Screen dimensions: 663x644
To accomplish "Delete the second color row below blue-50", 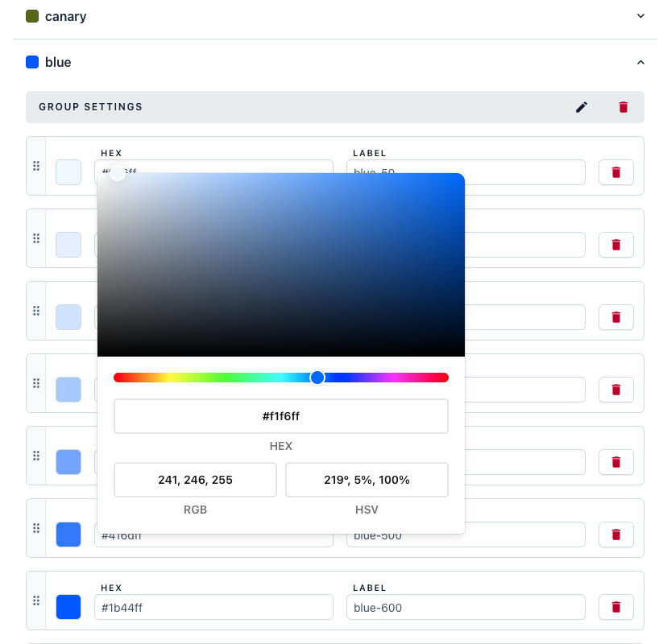I will (616, 245).
